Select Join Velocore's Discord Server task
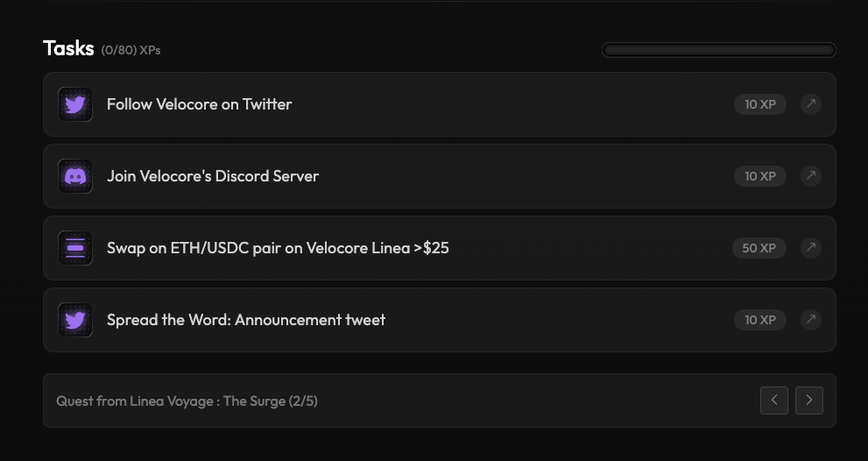This screenshot has height=461, width=868. [x=213, y=176]
